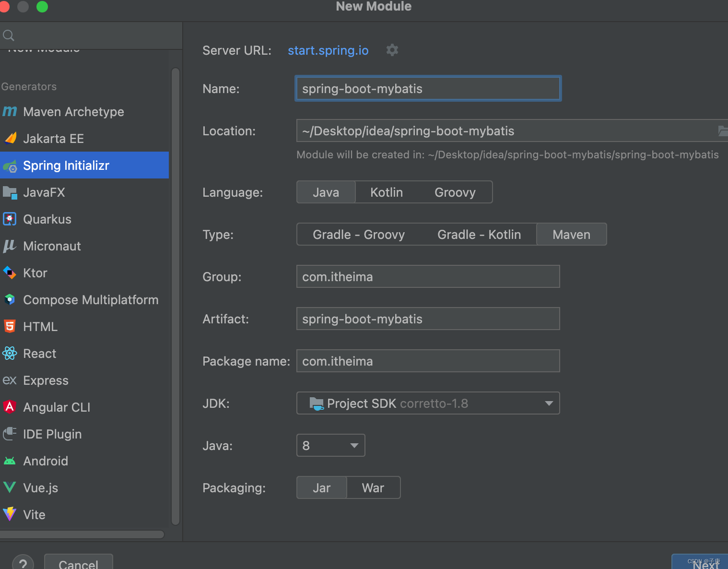Click the Vue.js green V icon
728x569 pixels.
tap(10, 487)
